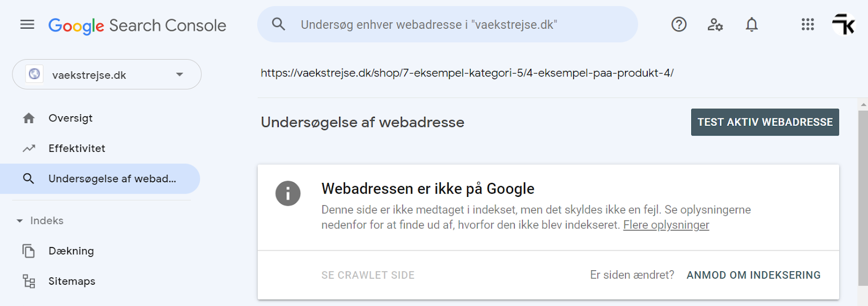Click the info icon in the status card
The width and height of the screenshot is (868, 306).
coord(288,193)
